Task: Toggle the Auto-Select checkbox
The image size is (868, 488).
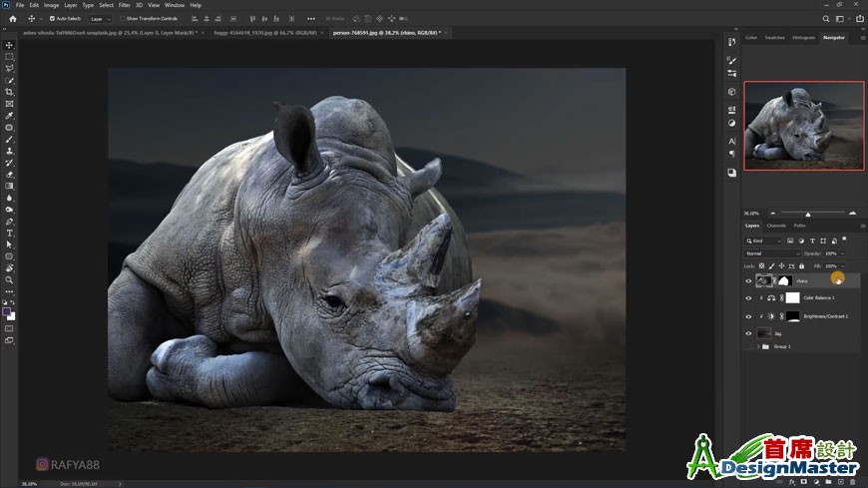Action: point(52,19)
